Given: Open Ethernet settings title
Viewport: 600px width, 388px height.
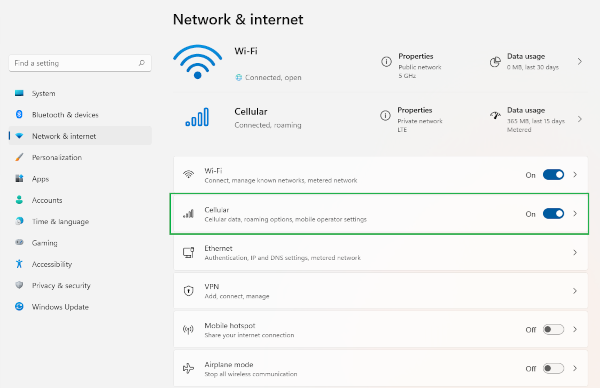Looking at the screenshot, I should pyautogui.click(x=218, y=248).
